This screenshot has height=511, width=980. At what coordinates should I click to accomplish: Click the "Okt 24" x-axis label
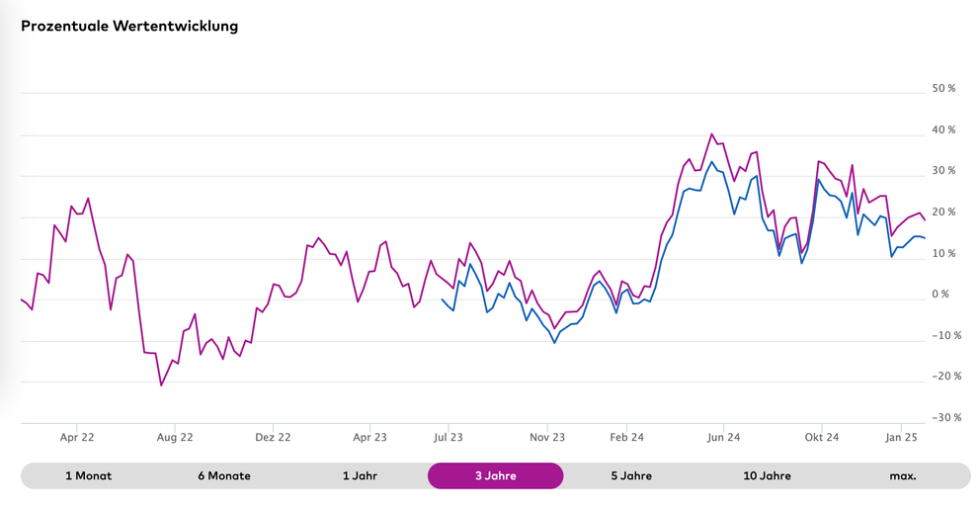[821, 437]
